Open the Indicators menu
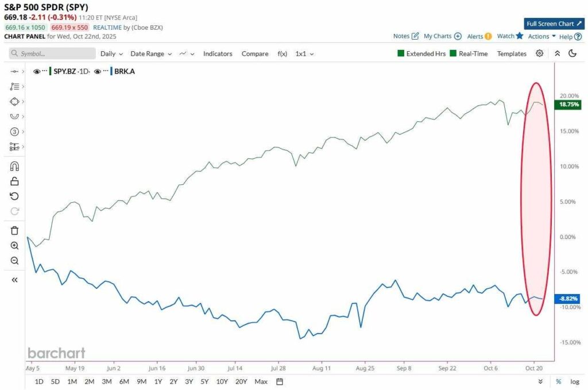Image resolution: width=588 pixels, height=390 pixels. click(x=218, y=53)
